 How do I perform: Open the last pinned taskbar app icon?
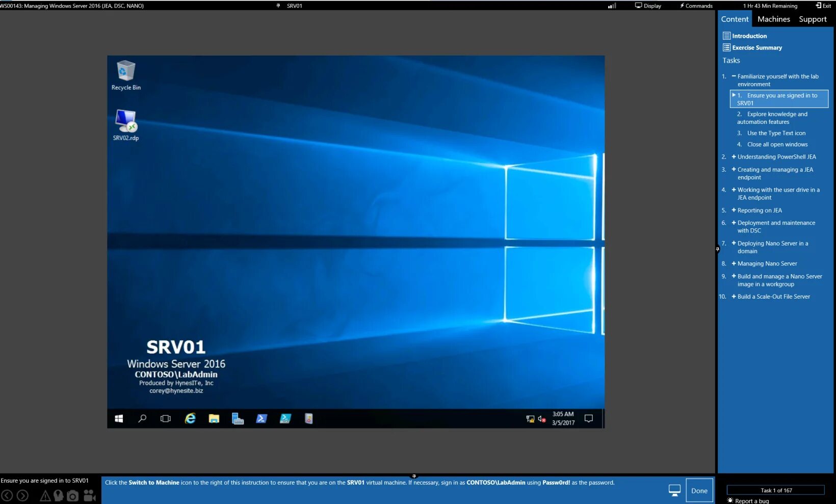click(309, 418)
